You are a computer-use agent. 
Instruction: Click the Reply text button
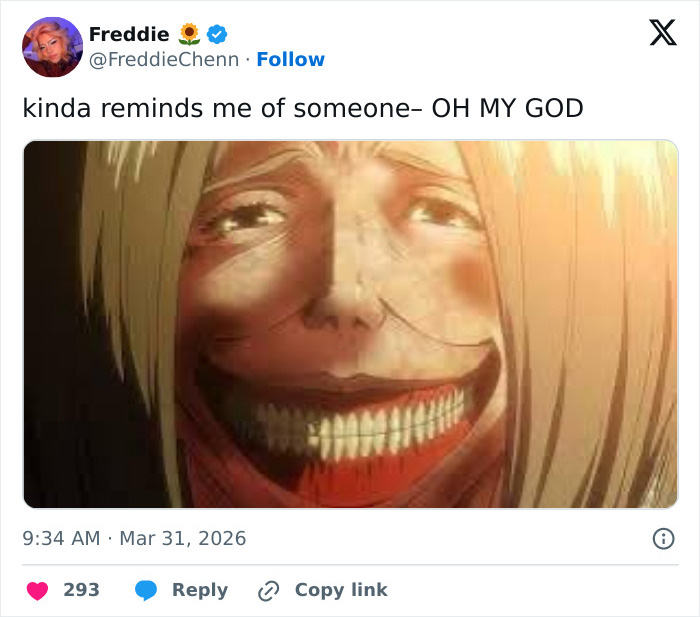pos(199,590)
